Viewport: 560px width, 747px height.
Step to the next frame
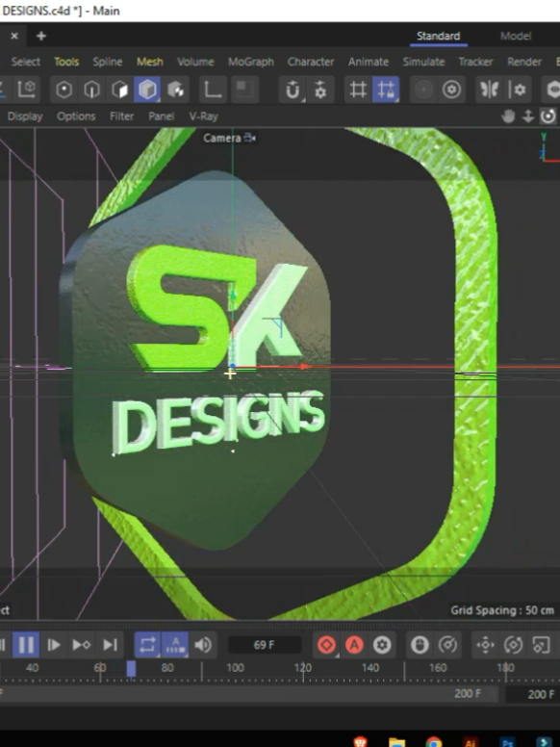click(53, 645)
